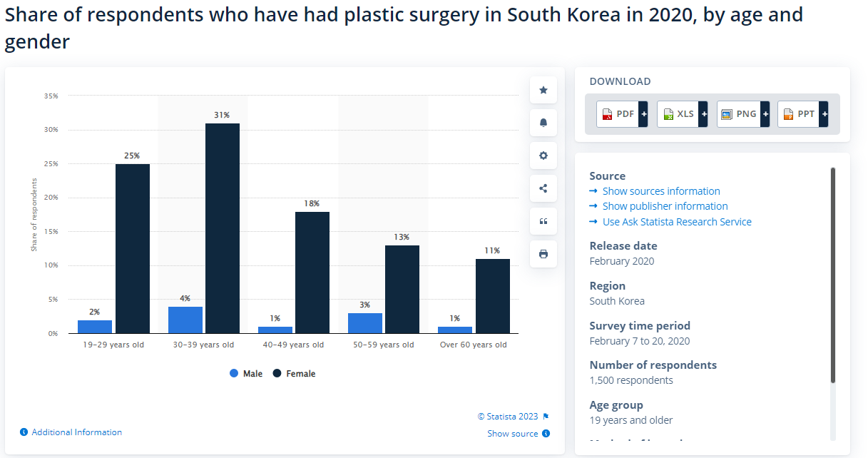Click the print chart icon
The height and width of the screenshot is (458, 868).
click(x=543, y=254)
